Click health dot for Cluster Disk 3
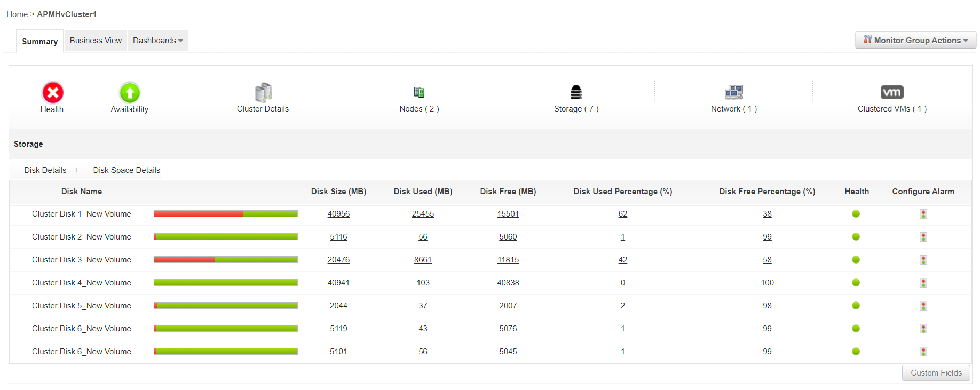Image resolution: width=980 pixels, height=390 pixels. 856,260
